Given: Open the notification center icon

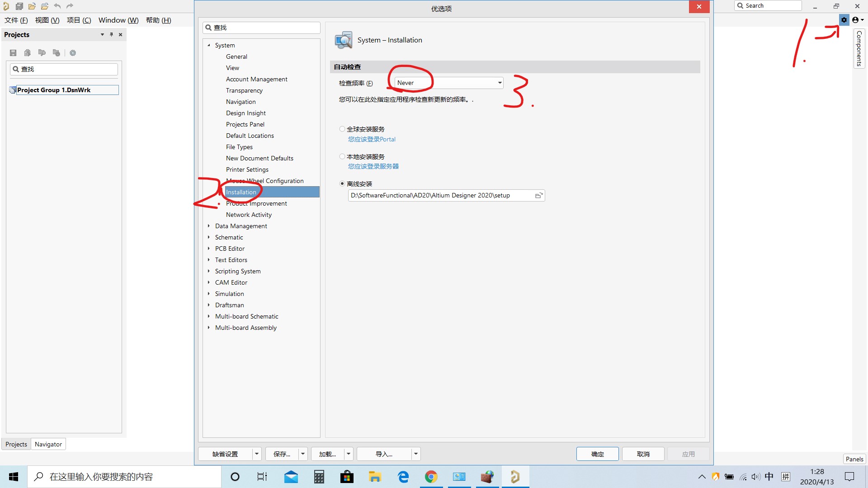Looking at the screenshot, I should click(x=849, y=477).
